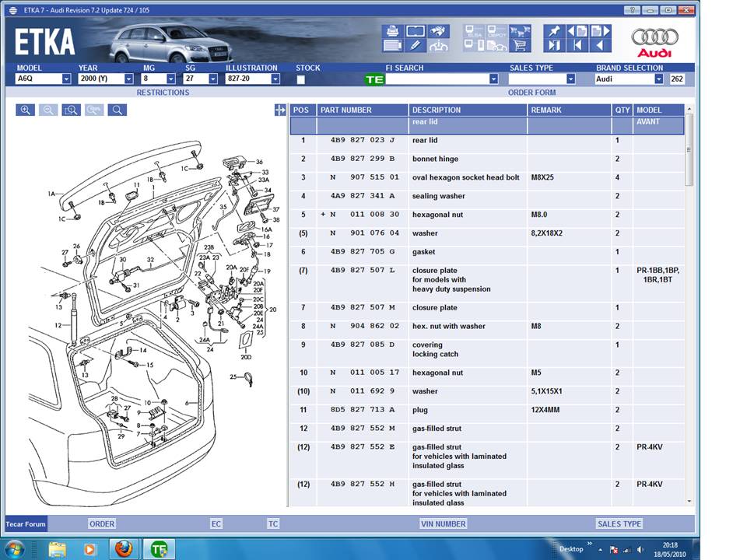Screen dimensions: 747x560
Task: Click the exit door icon
Action: 554,46
